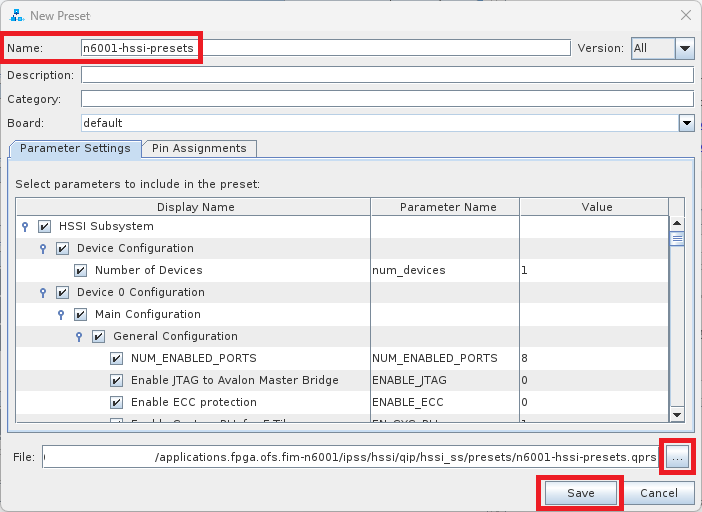Click the Save button
The image size is (702, 512).
click(581, 493)
